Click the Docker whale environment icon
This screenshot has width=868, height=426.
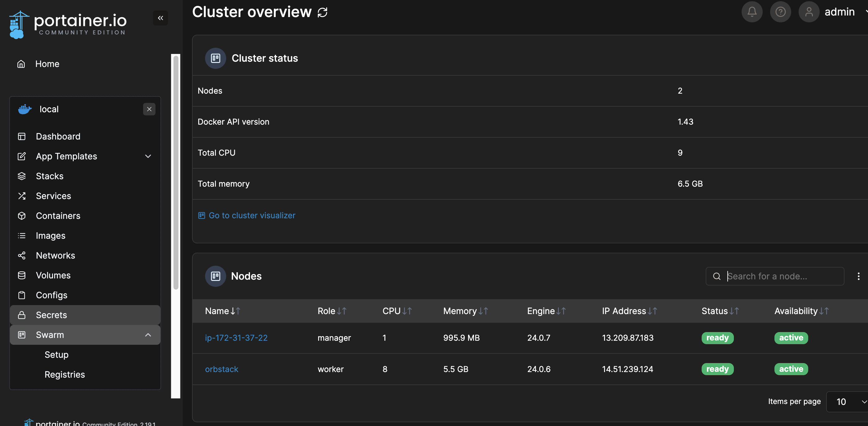24,109
